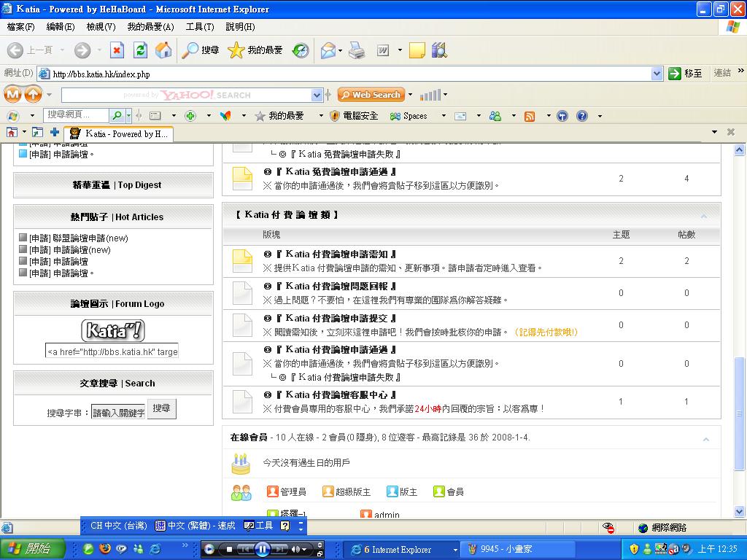
Task: Click the orange M toolbar icon
Action: tap(13, 94)
